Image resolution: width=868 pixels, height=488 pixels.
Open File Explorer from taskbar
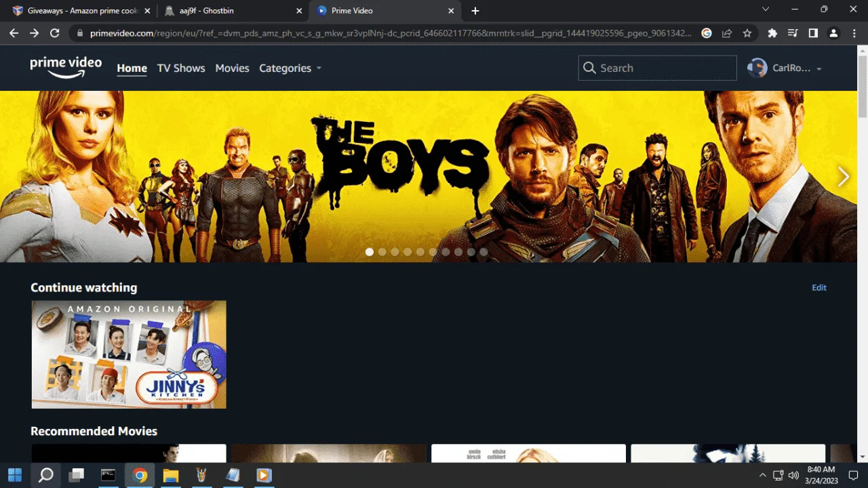pyautogui.click(x=170, y=475)
